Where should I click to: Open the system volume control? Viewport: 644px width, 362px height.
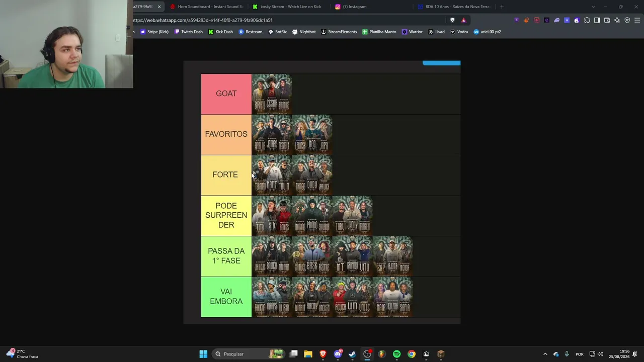point(600,354)
